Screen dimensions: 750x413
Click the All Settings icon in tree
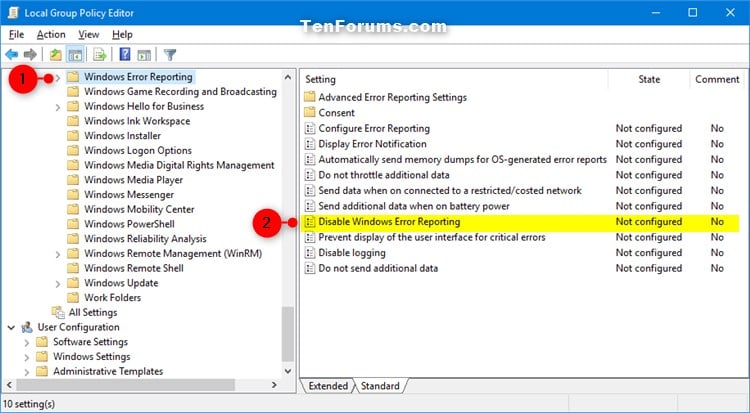pos(58,313)
